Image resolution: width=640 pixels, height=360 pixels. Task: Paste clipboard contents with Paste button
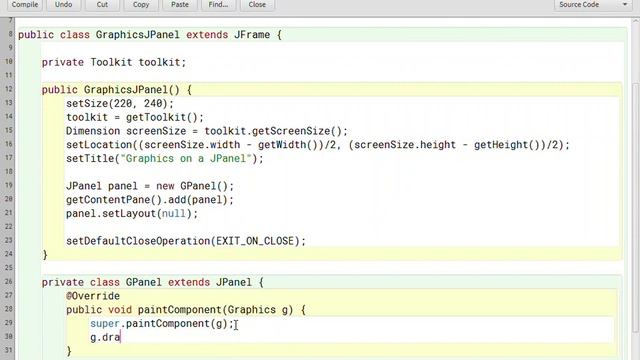pyautogui.click(x=180, y=5)
